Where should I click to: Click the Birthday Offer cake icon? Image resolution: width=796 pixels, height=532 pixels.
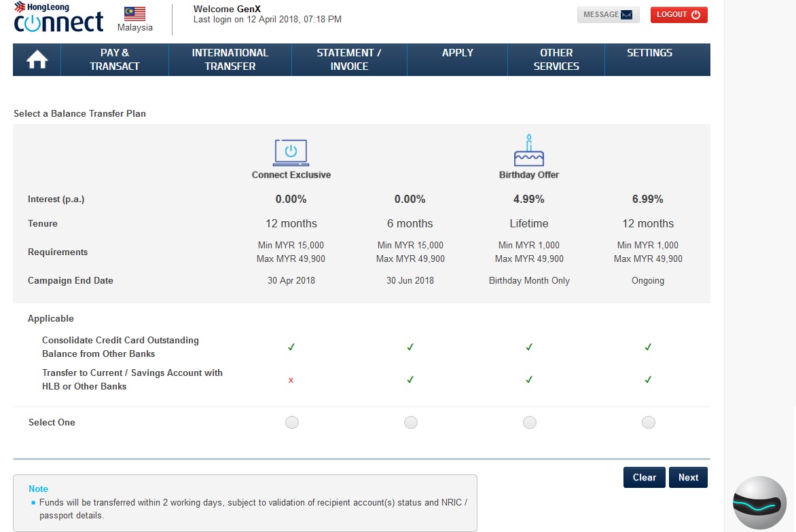point(528,151)
